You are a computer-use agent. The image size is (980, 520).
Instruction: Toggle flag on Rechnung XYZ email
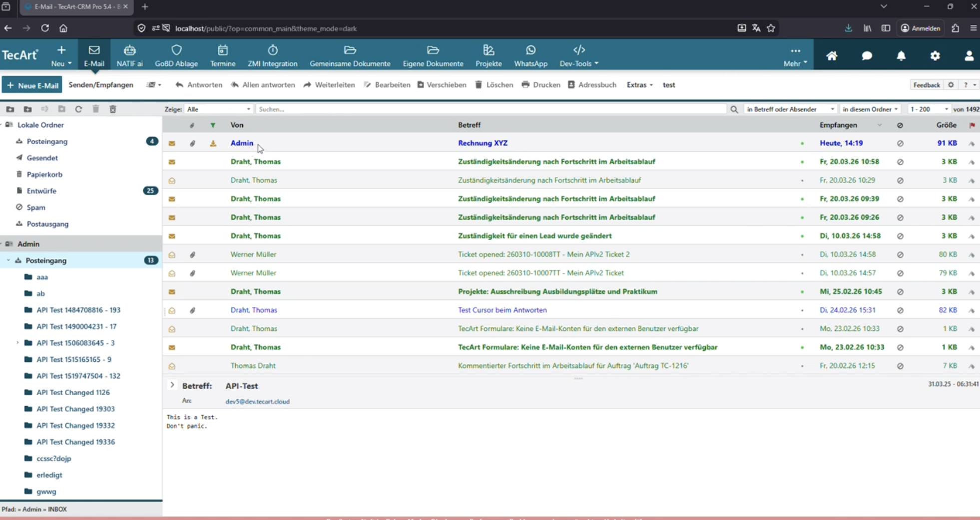(x=972, y=143)
